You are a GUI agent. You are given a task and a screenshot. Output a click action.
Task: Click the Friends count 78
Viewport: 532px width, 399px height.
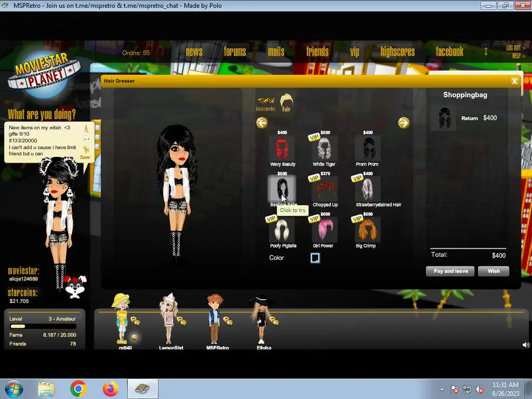pyautogui.click(x=73, y=344)
